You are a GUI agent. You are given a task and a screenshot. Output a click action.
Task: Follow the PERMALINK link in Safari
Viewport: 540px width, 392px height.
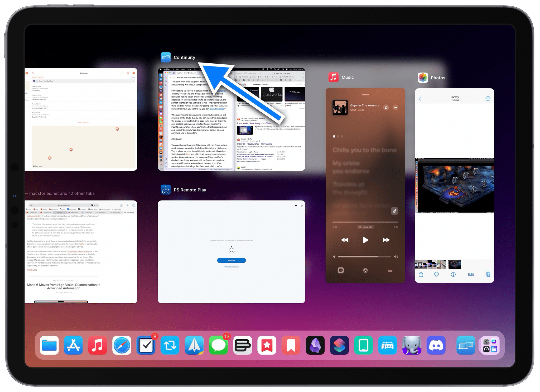32,270
